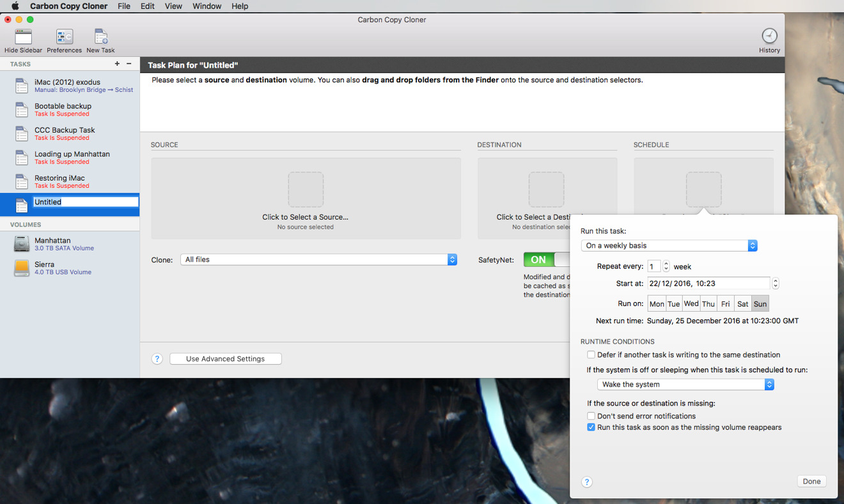Add a new task with the plus icon

(117, 64)
